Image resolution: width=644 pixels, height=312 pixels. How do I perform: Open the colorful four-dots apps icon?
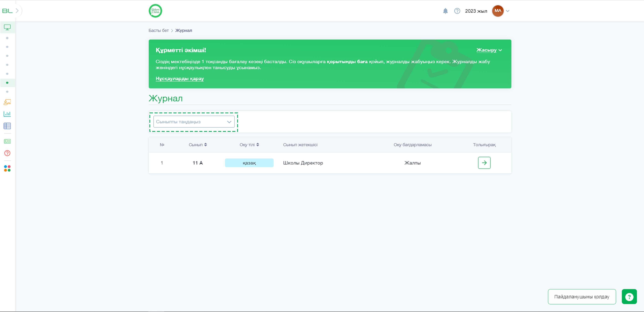tap(7, 169)
